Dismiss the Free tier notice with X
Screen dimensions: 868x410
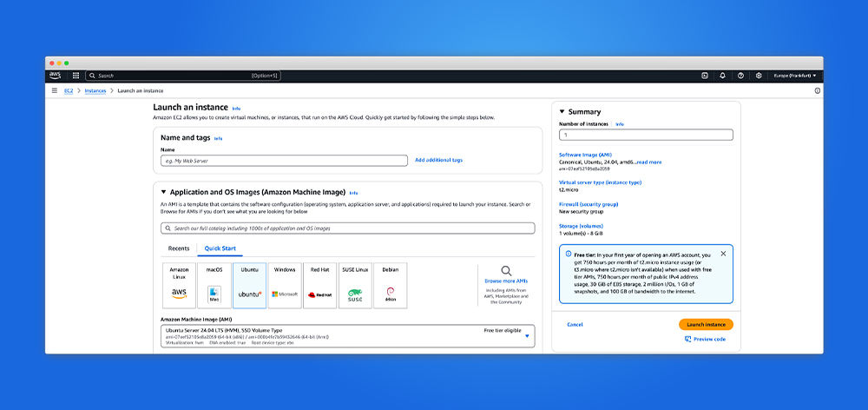(x=723, y=253)
